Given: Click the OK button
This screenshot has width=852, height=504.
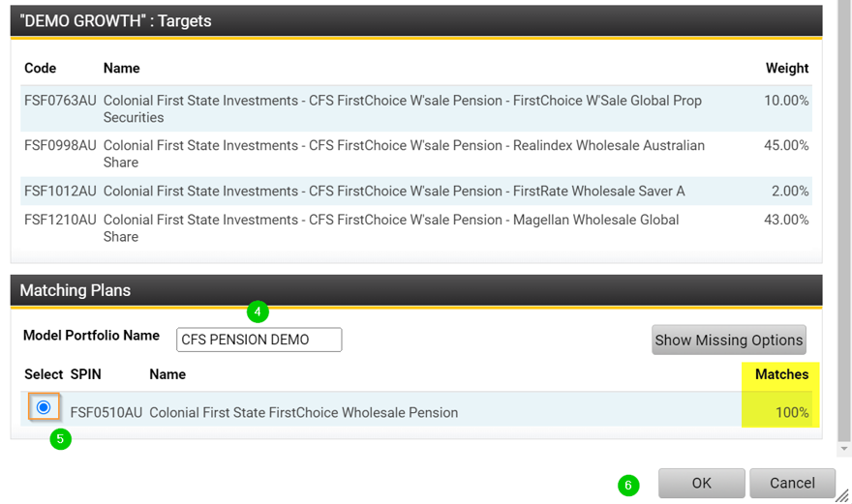Looking at the screenshot, I should click(x=701, y=483).
